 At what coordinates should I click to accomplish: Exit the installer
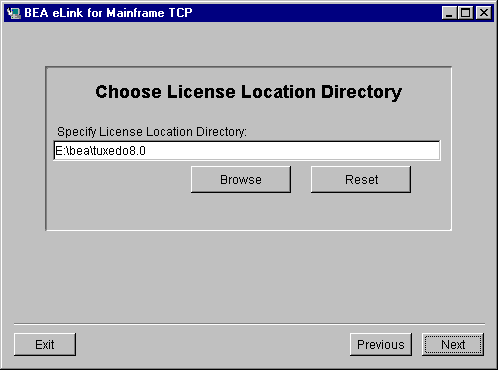point(45,344)
